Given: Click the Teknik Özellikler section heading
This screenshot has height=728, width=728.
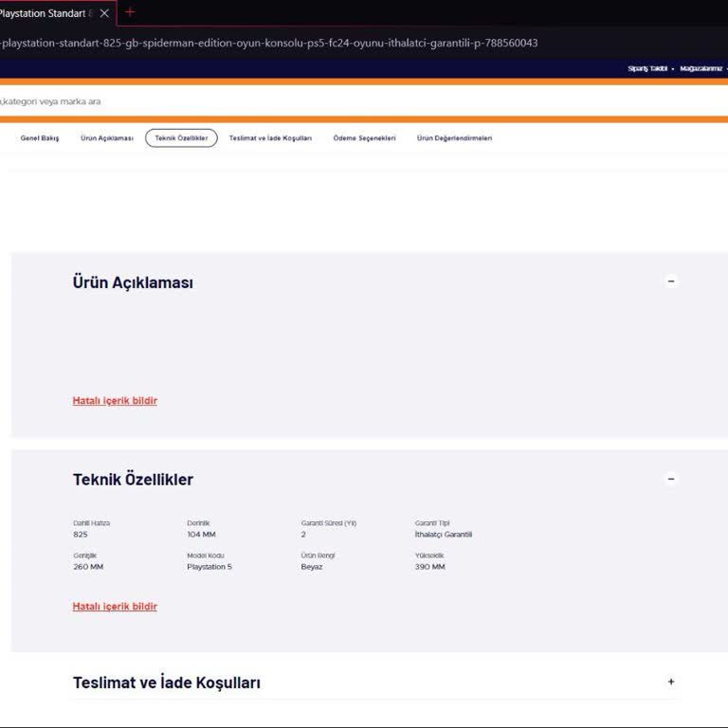Looking at the screenshot, I should click(x=133, y=480).
